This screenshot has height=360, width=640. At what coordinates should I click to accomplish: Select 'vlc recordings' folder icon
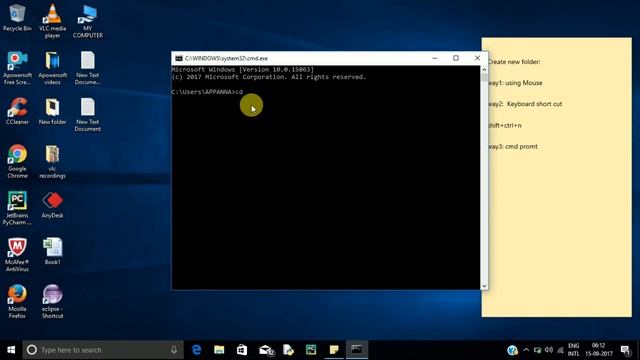52,162
